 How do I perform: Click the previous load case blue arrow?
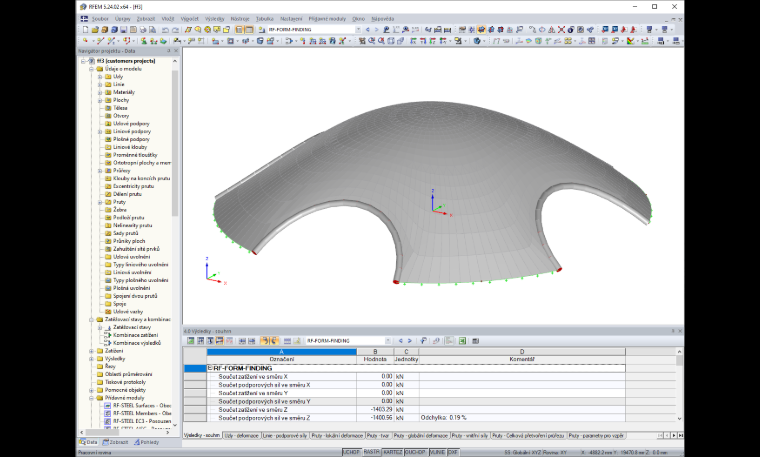(x=368, y=30)
